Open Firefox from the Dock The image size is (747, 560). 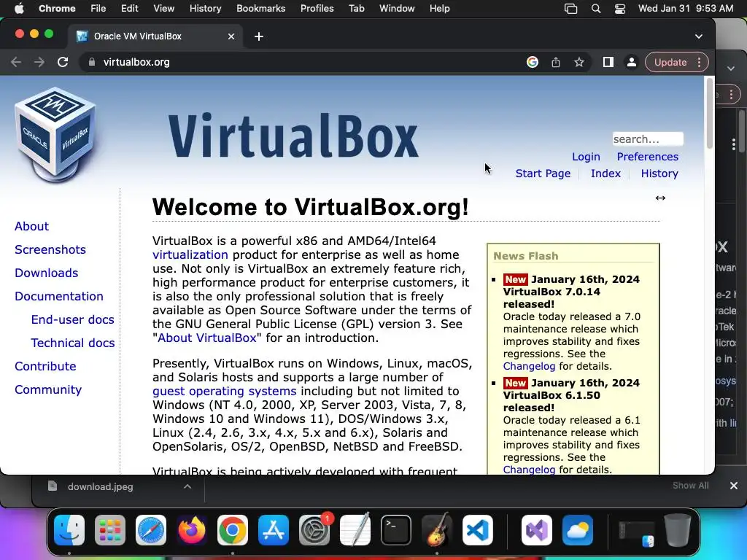(192, 530)
